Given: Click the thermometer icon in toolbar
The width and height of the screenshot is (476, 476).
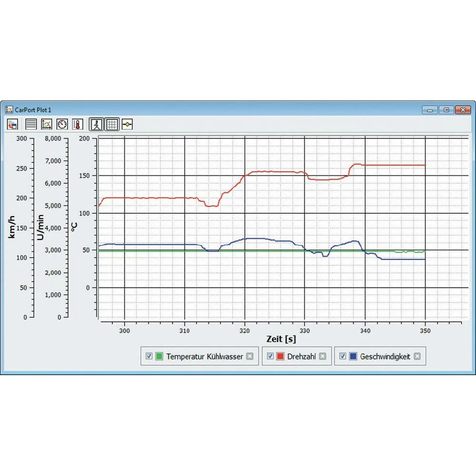Looking at the screenshot, I should (78, 125).
